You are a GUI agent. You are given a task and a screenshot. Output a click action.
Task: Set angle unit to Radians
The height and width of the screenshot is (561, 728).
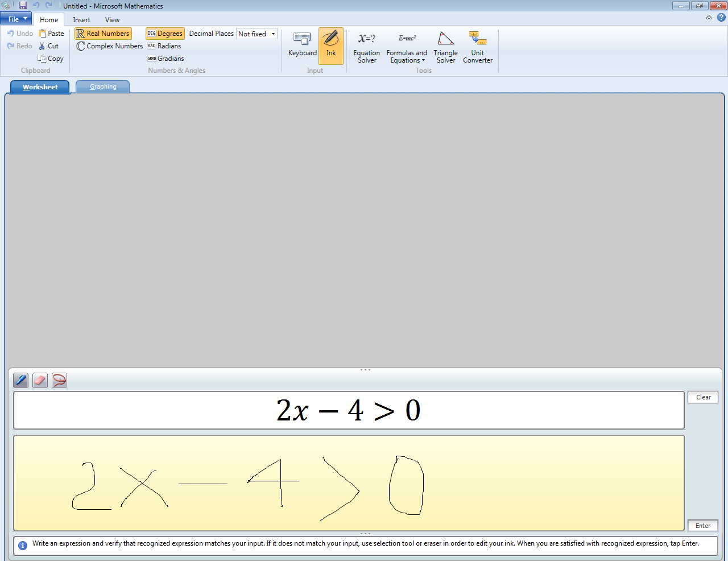[x=164, y=46]
